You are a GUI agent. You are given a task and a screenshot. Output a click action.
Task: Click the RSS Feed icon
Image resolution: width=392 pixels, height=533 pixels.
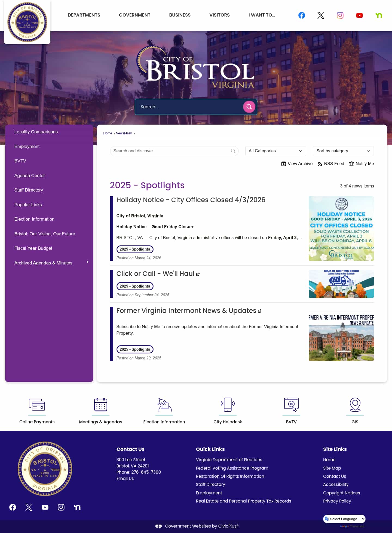[320, 164]
